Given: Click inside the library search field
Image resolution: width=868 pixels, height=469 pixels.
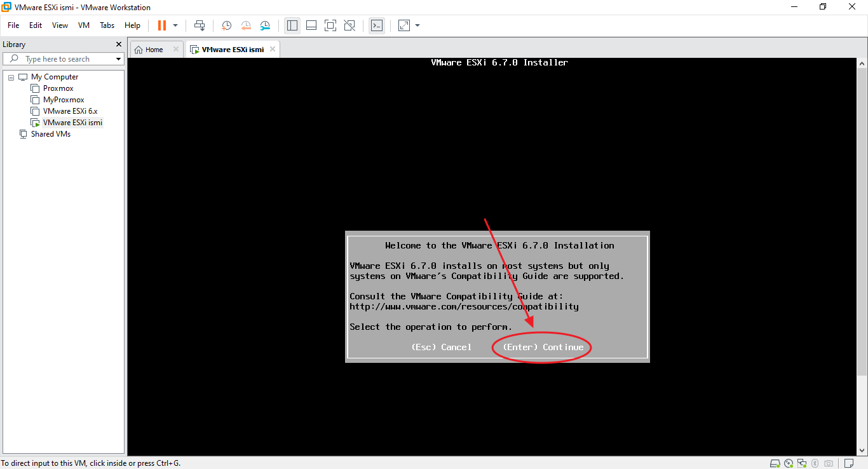Looking at the screenshot, I should point(64,58).
